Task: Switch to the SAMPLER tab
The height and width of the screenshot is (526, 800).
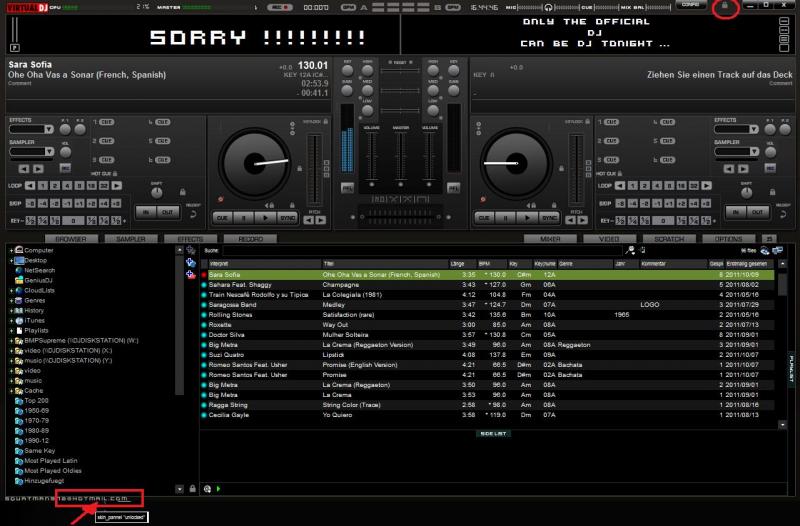Action: point(131,239)
